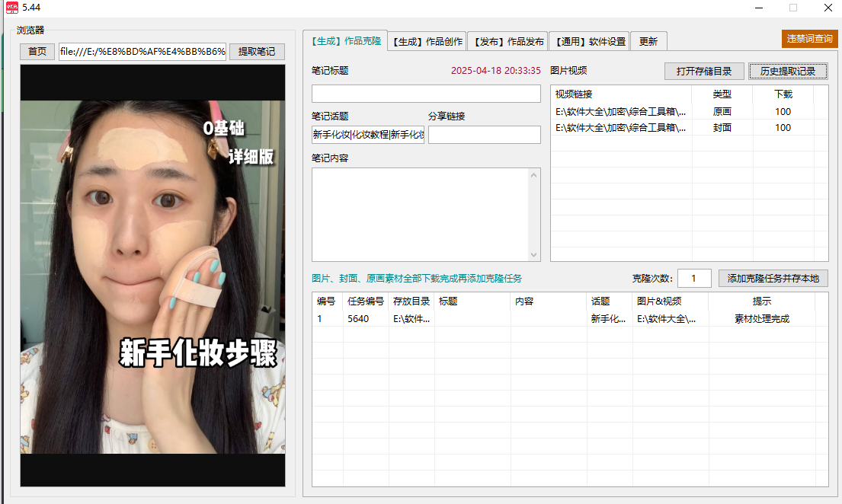Select the 封面 row in video list

pos(689,128)
